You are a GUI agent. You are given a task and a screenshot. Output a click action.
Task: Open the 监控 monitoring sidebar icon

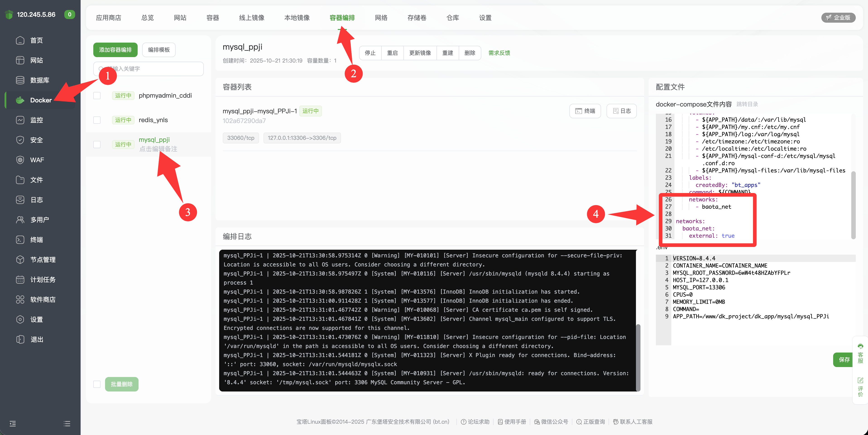(x=20, y=120)
